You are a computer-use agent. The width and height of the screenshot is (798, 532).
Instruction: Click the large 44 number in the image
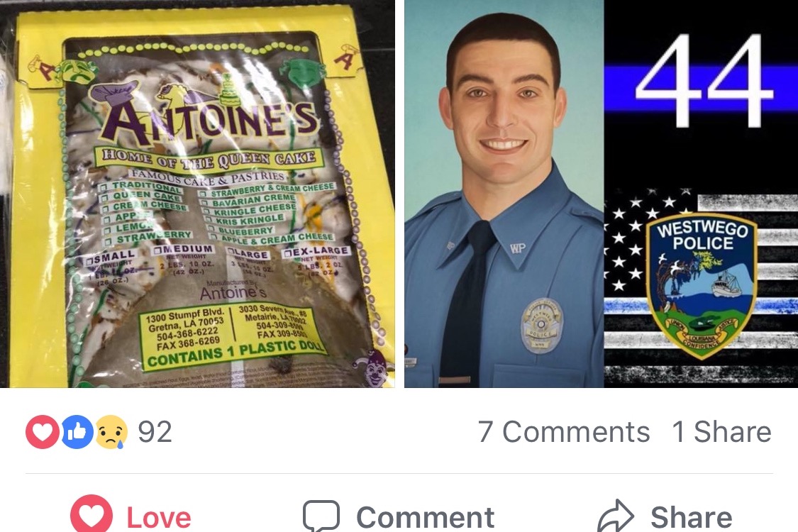point(704,80)
